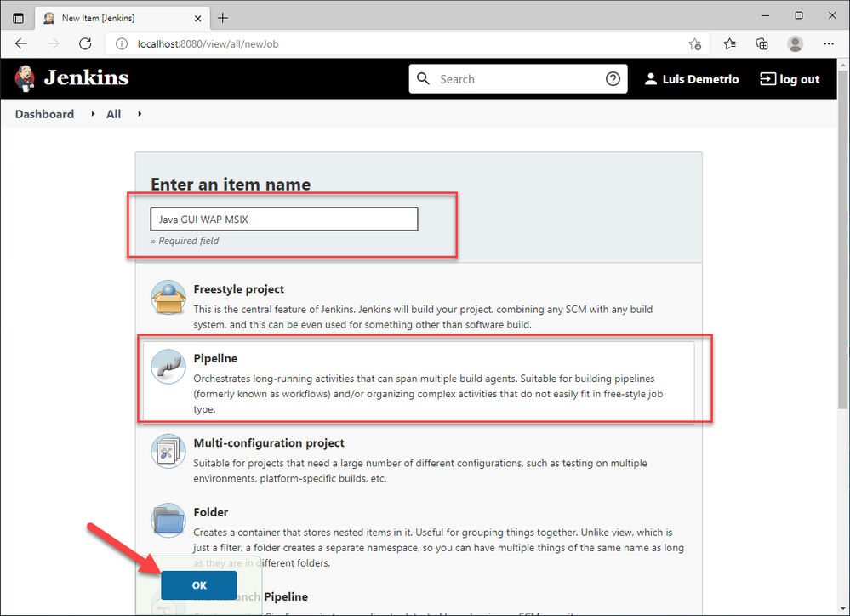Image resolution: width=850 pixels, height=616 pixels.
Task: Open the browser Favorites list icon
Action: point(730,44)
